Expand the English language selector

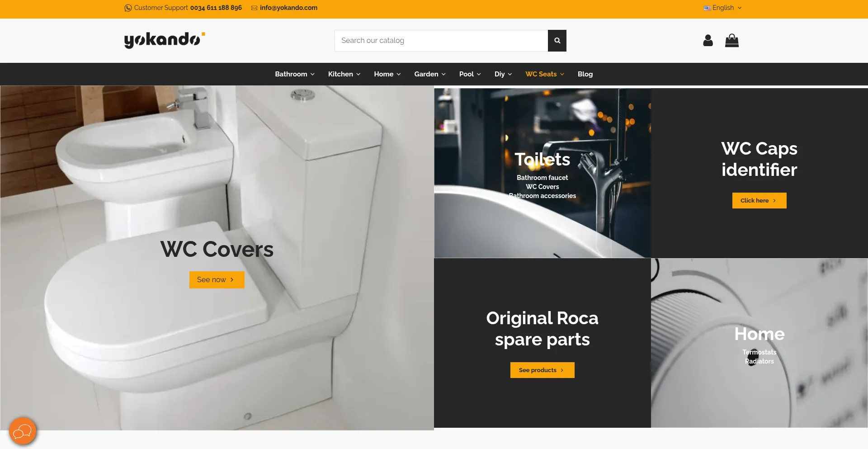(x=722, y=8)
